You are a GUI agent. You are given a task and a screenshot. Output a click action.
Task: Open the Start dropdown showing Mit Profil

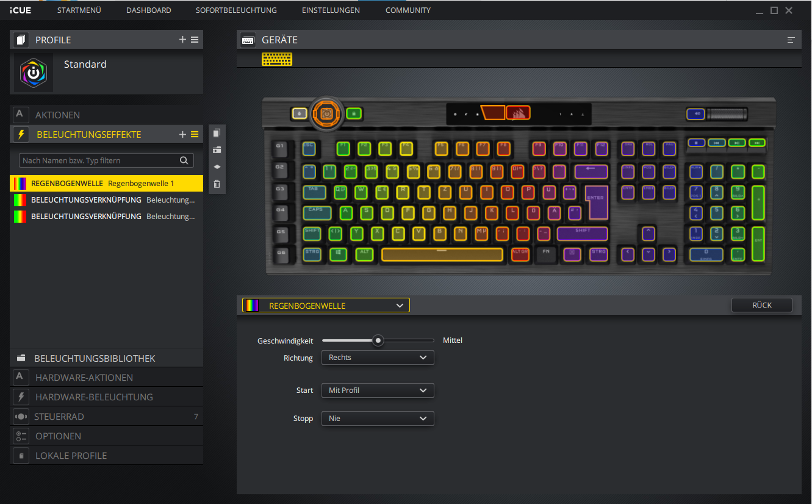coord(378,391)
